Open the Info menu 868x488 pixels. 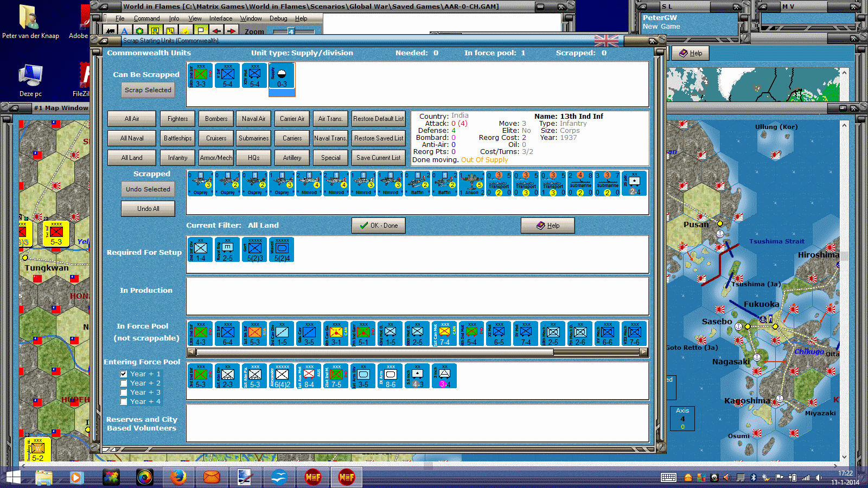(174, 18)
